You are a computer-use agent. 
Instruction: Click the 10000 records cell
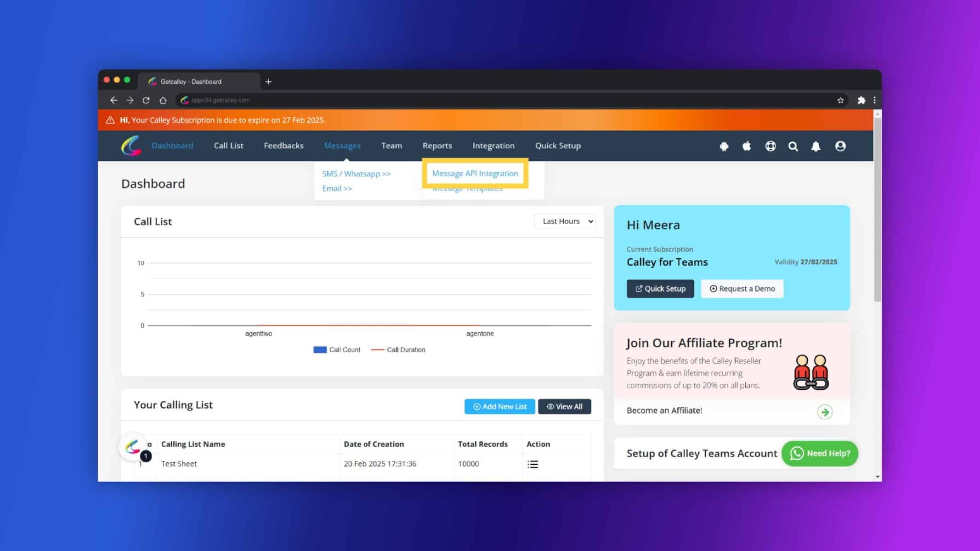[x=468, y=464]
